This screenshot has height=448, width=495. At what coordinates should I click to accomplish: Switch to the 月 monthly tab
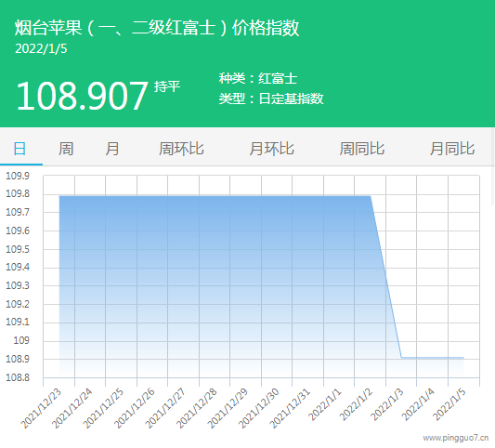[112, 149]
